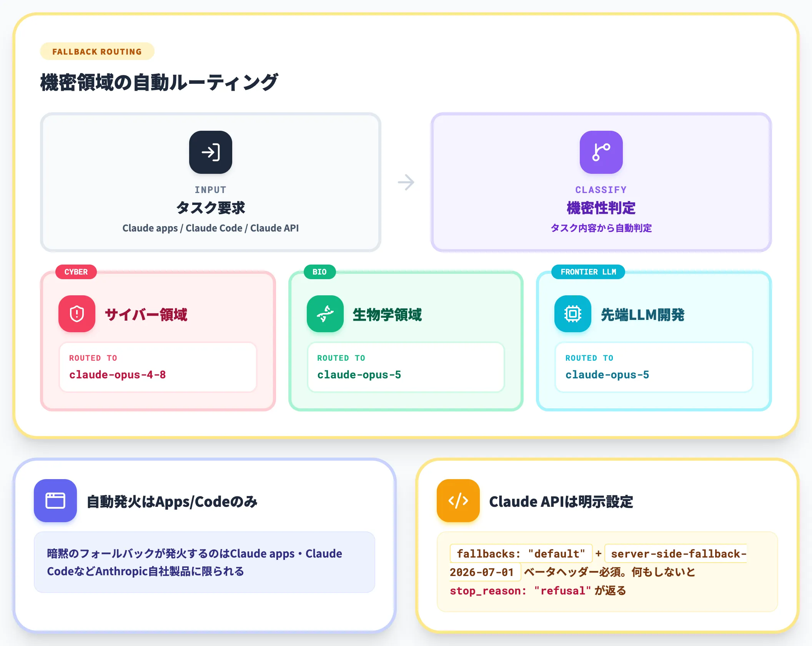Click the heading 機密領域の自動ルーティング

159,82
